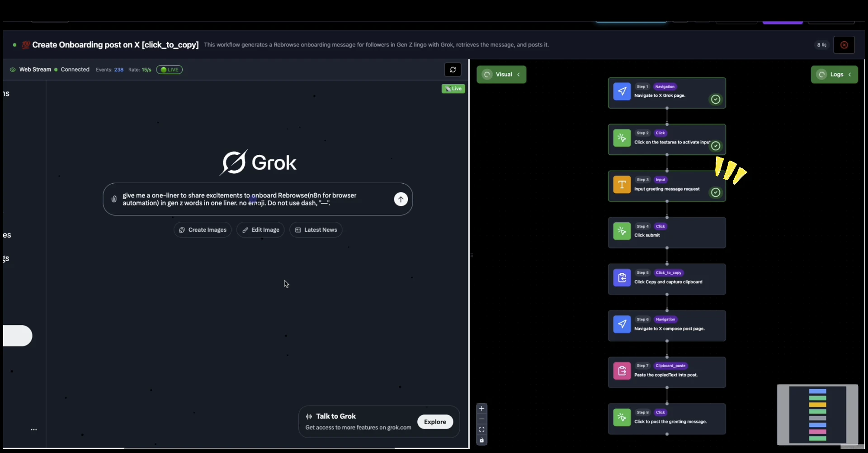Select the Navigation tag on Step 6

click(x=665, y=319)
